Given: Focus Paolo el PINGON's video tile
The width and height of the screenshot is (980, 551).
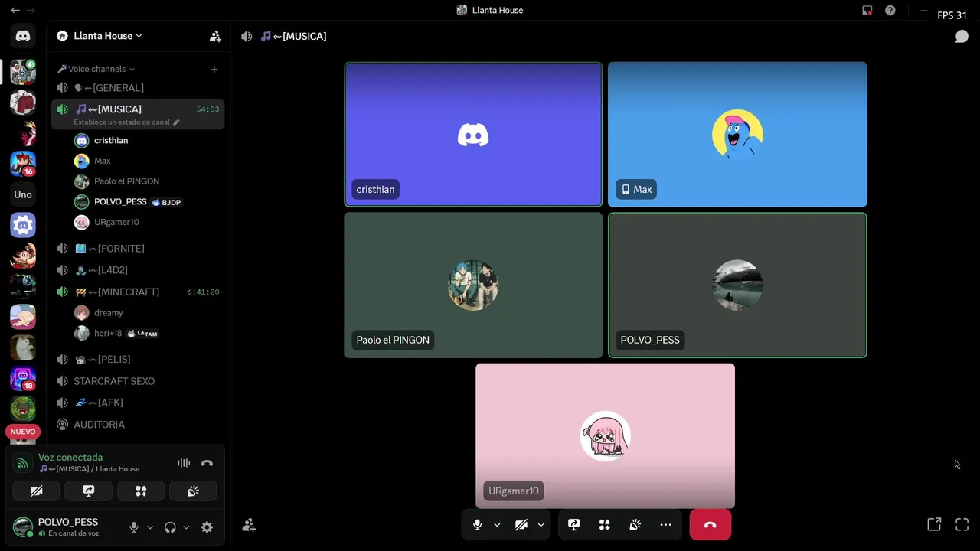Looking at the screenshot, I should coord(473,285).
